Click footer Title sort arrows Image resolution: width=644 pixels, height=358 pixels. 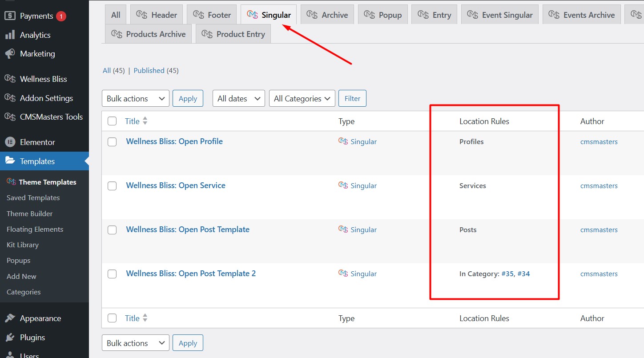[145, 318]
